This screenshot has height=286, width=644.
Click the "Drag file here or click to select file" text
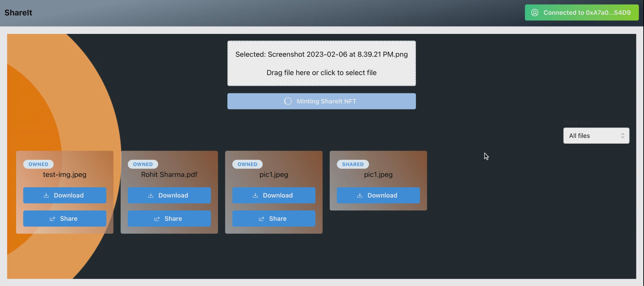pyautogui.click(x=321, y=73)
